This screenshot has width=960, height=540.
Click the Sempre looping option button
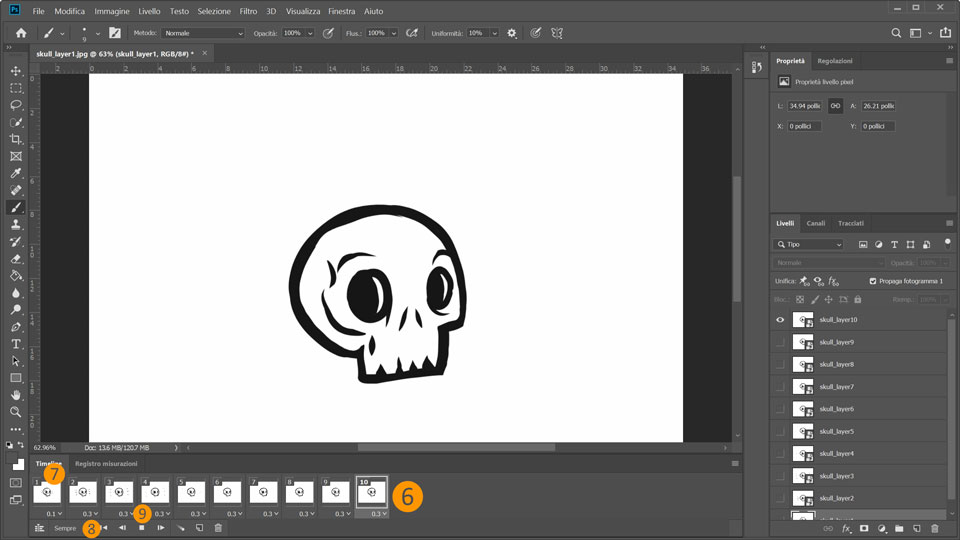[67, 528]
